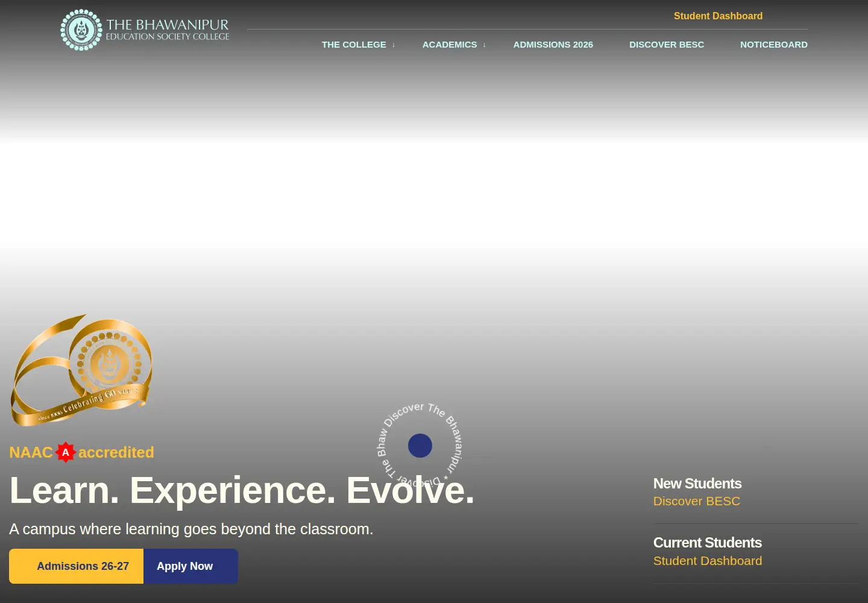Click the red NAAC 'A' grade badge
Image resolution: width=868 pixels, height=603 pixels.
66,452
